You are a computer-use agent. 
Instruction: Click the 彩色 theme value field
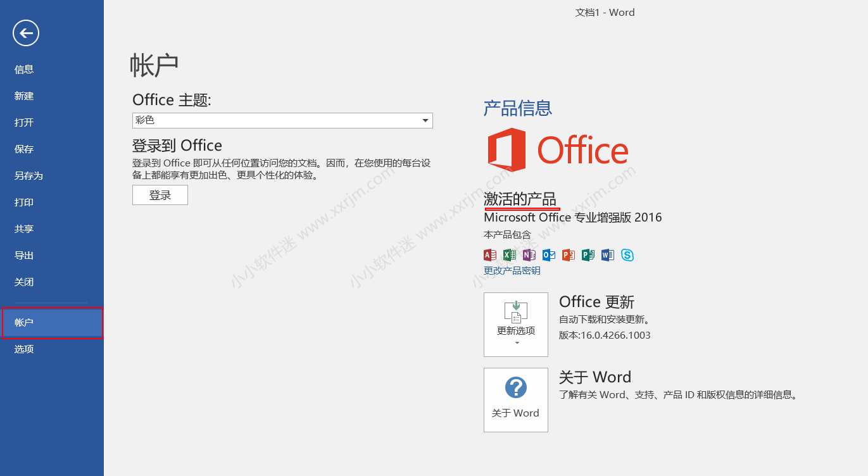pyautogui.click(x=282, y=120)
